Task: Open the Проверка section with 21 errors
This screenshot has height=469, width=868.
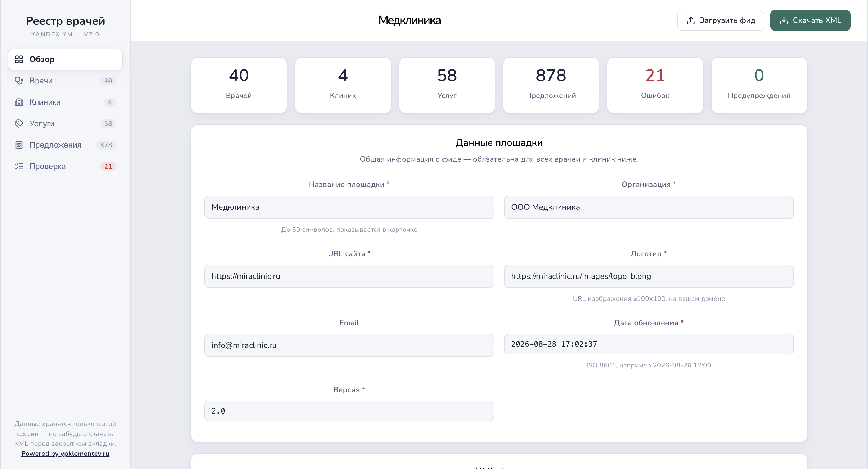Action: tap(65, 166)
